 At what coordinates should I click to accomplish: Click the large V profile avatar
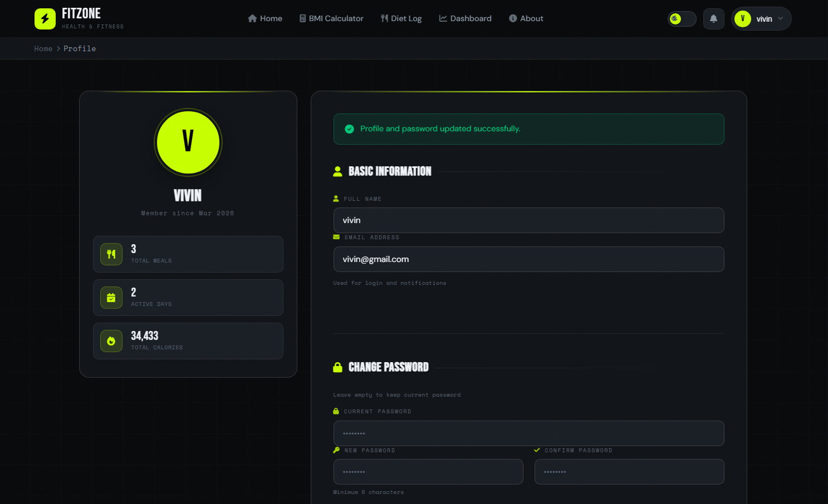pyautogui.click(x=188, y=142)
